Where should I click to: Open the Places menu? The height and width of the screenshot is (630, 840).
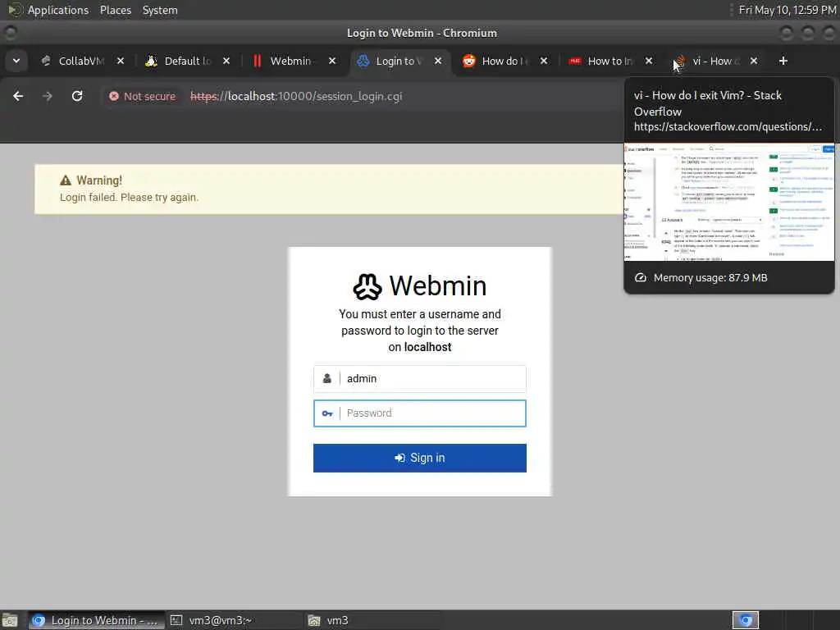click(115, 10)
